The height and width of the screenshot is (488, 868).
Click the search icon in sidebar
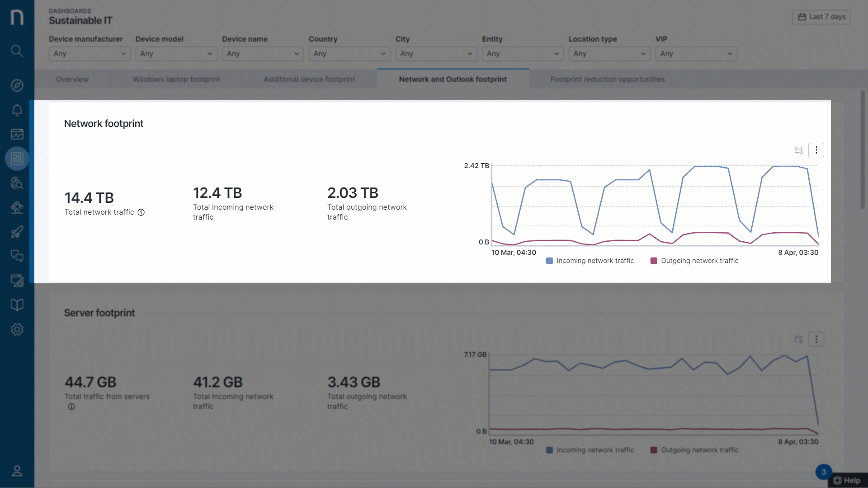(17, 51)
